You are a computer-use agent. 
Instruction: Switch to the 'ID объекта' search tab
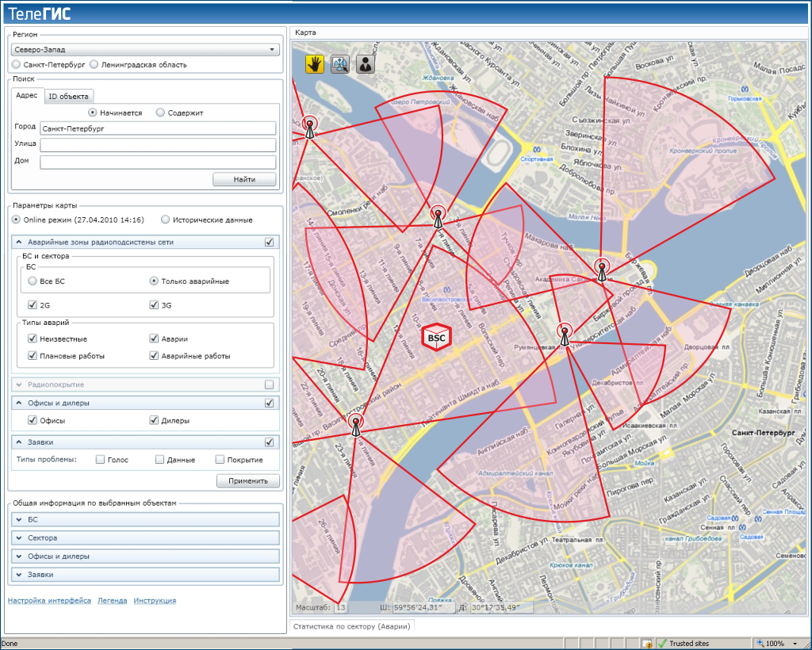coord(68,96)
